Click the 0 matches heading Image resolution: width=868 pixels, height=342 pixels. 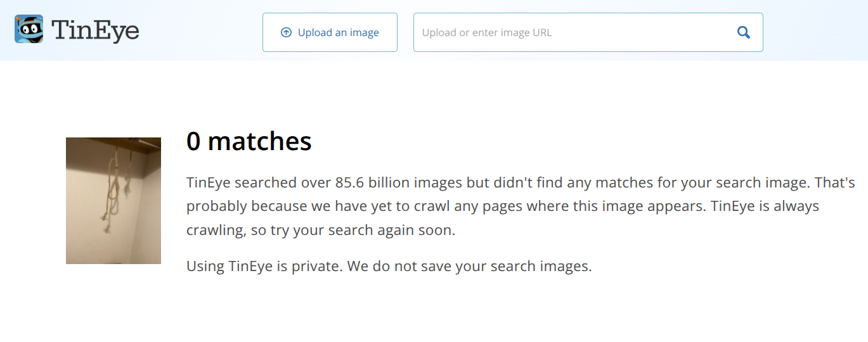point(249,141)
